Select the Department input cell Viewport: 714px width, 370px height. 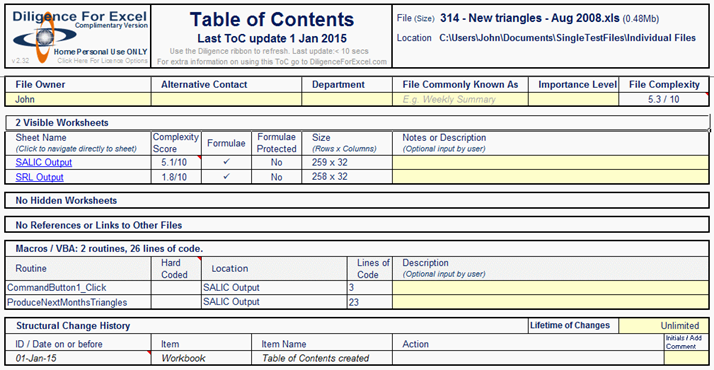(x=347, y=99)
